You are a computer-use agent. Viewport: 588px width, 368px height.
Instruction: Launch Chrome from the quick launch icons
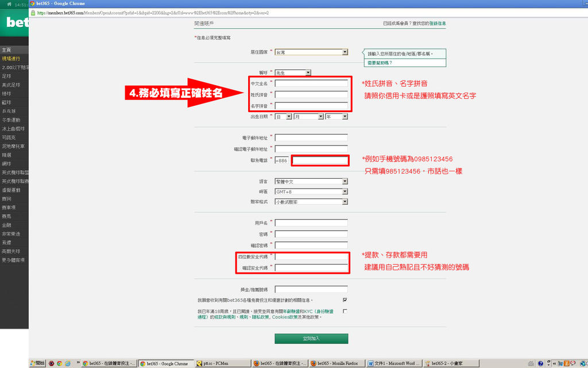point(59,363)
